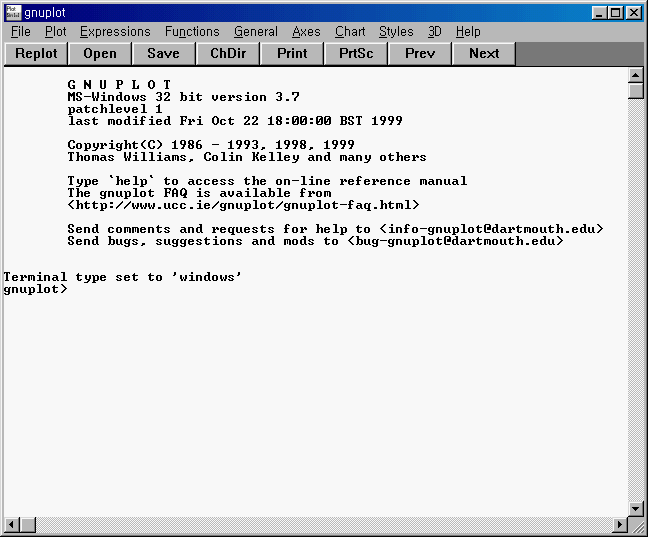Click the 'Copyright(C) 1986 - 1993' line
Screen dimensions: 648x537
[x=211, y=145]
